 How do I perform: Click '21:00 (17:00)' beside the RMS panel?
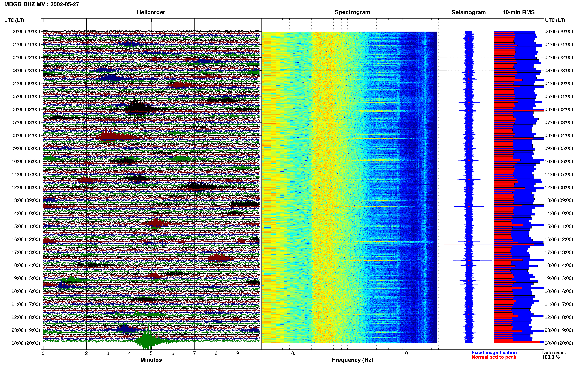coord(559,304)
